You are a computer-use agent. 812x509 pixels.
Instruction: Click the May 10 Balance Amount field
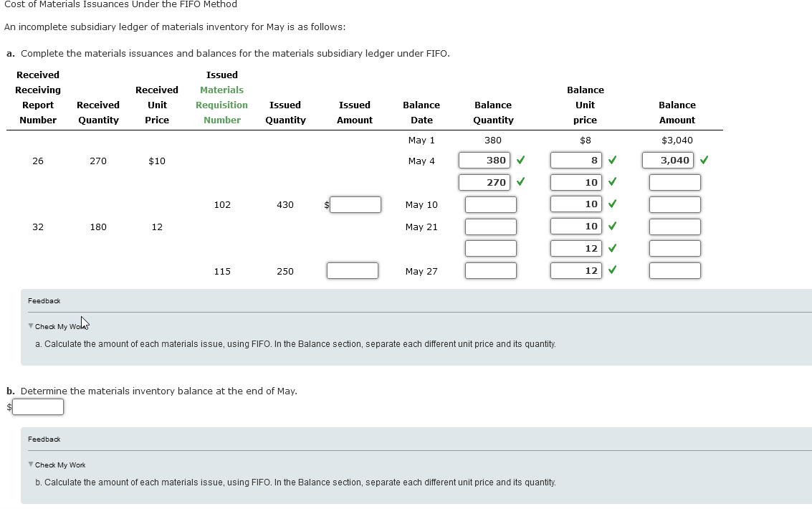[x=675, y=204]
